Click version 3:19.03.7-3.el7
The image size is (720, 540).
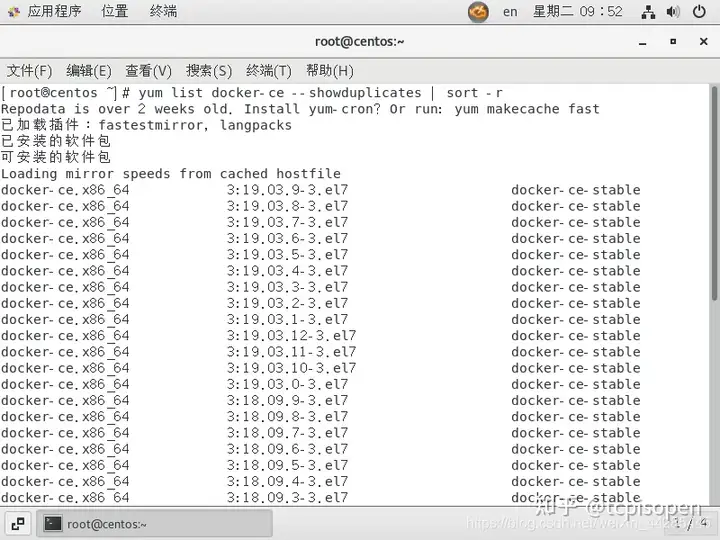(287, 222)
